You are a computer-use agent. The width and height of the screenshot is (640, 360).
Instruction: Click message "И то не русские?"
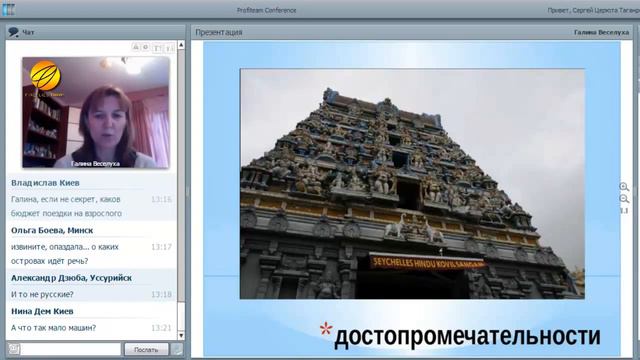[42, 294]
